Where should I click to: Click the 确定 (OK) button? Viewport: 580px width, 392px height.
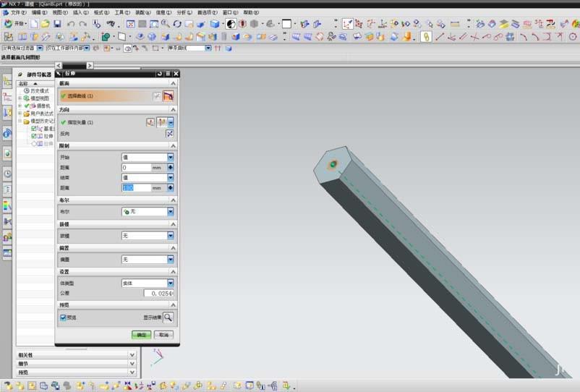tap(140, 335)
